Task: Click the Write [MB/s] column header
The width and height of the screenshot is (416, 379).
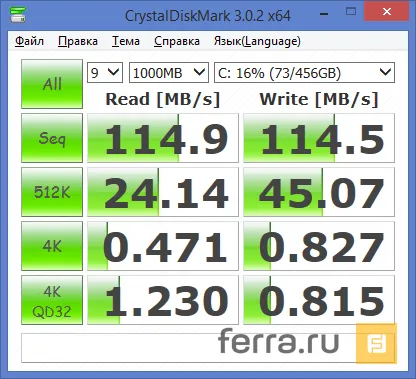Action: [319, 99]
